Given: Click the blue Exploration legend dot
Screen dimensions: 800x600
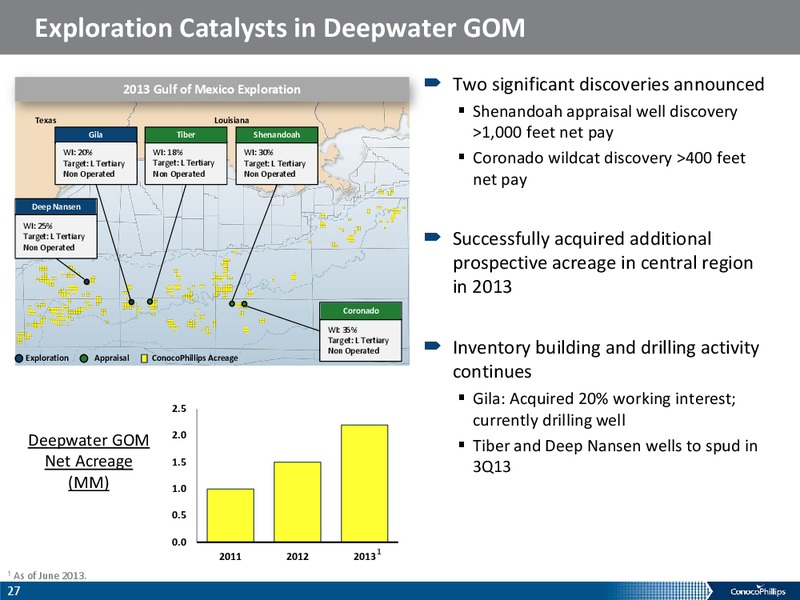Looking at the screenshot, I should pyautogui.click(x=19, y=359).
